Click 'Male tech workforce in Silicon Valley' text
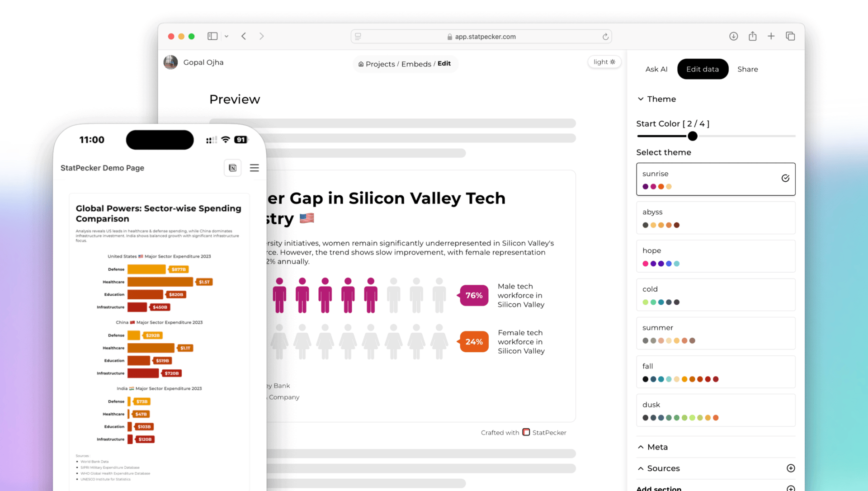The width and height of the screenshot is (868, 491). [521, 296]
